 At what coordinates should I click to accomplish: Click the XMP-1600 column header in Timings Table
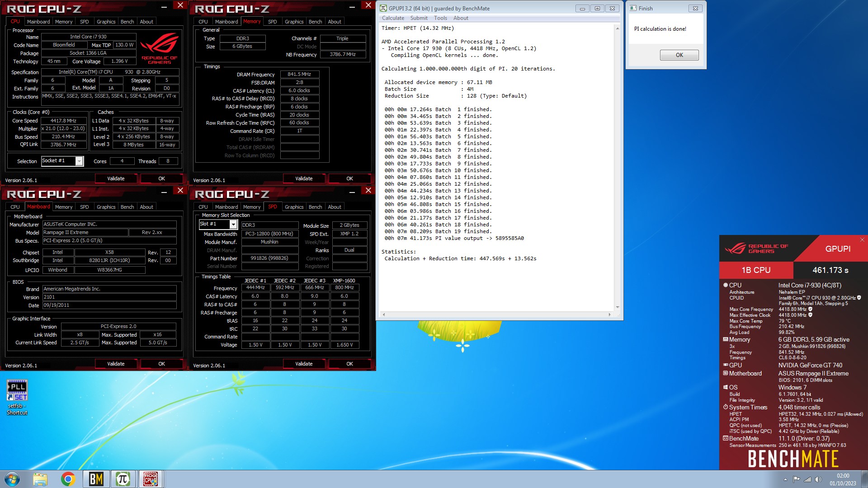coord(344,281)
